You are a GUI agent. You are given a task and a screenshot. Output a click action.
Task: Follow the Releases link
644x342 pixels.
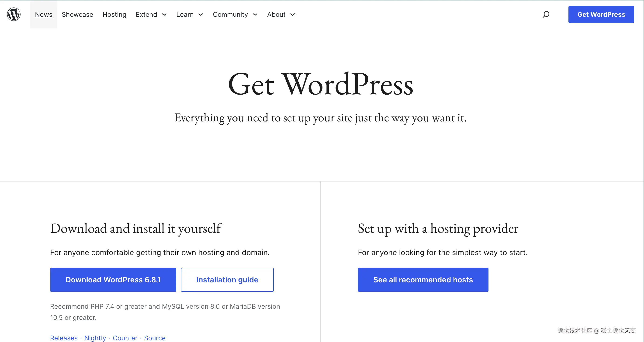click(64, 338)
